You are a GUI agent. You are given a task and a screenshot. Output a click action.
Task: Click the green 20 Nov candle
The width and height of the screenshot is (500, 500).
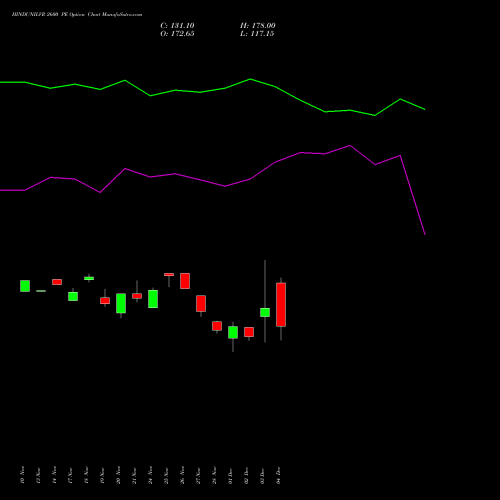click(121, 303)
